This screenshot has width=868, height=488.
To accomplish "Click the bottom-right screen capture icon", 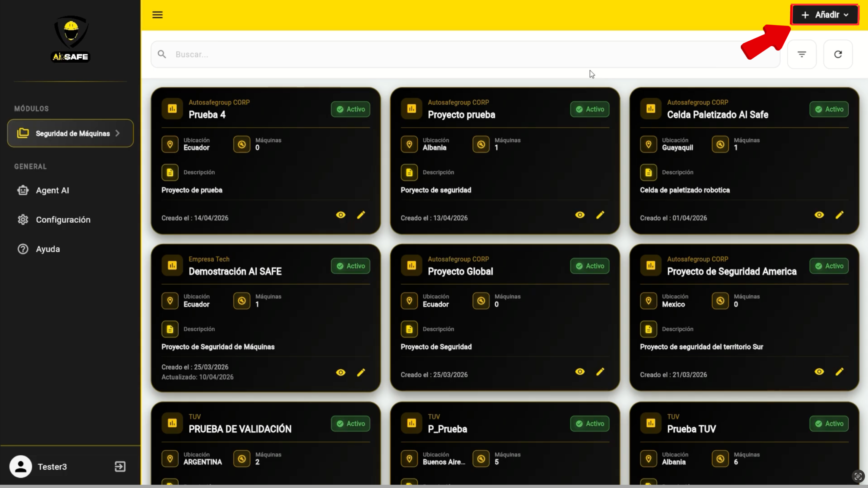I will tap(858, 476).
